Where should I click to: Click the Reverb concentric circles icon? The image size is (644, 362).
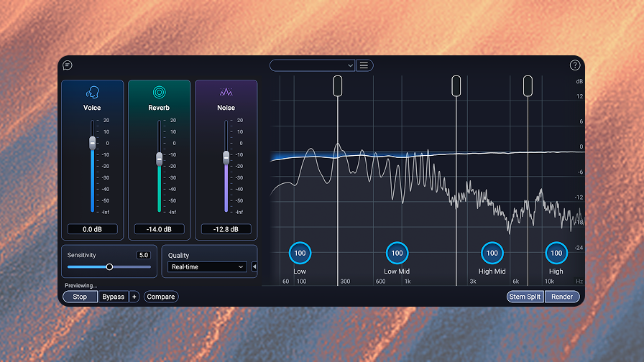159,93
